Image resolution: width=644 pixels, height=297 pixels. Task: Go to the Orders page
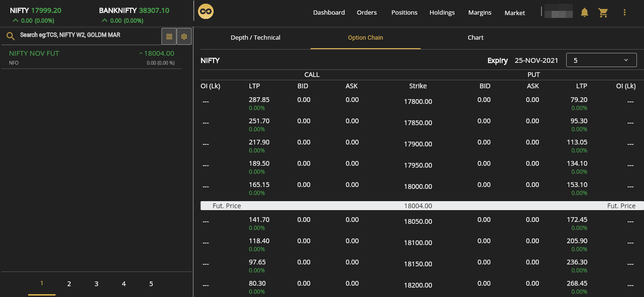(x=367, y=13)
